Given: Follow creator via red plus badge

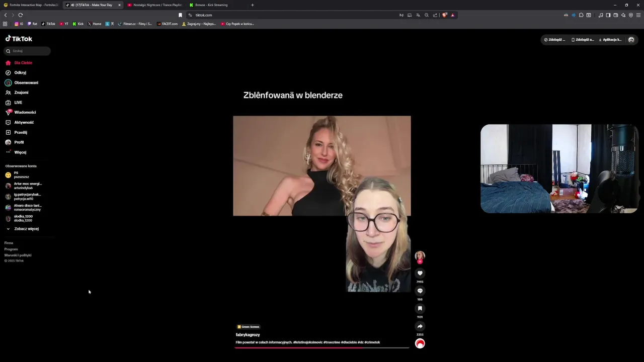Looking at the screenshot, I should pos(420,261).
